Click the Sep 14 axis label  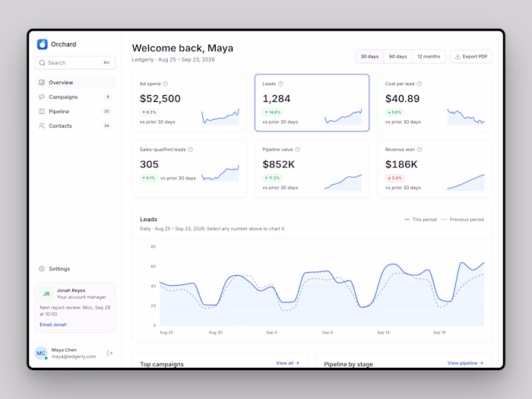coord(383,333)
